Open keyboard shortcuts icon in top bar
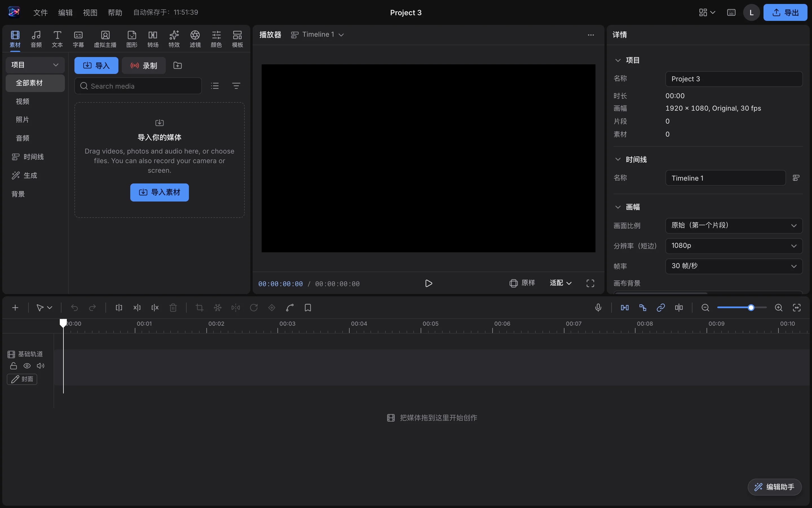Screen dimensions: 812x508 (x=731, y=13)
